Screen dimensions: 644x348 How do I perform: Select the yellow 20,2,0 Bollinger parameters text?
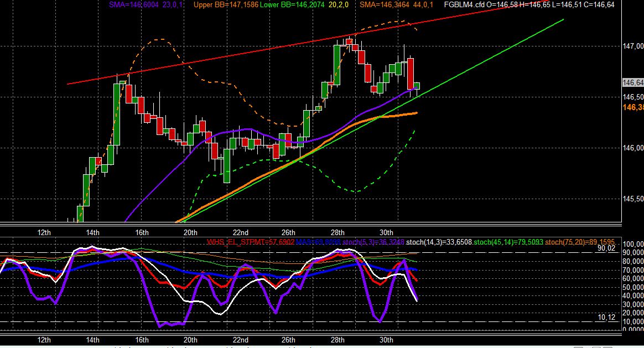pyautogui.click(x=339, y=5)
